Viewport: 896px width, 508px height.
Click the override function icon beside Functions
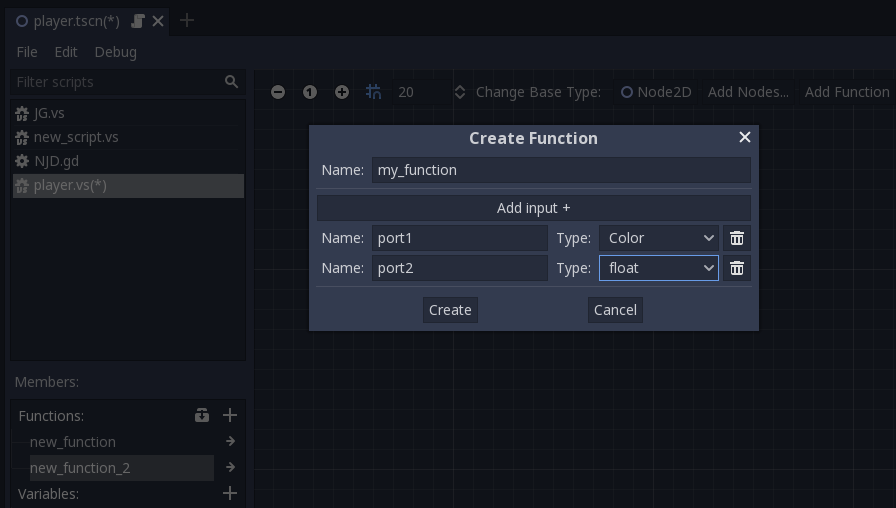click(x=202, y=415)
